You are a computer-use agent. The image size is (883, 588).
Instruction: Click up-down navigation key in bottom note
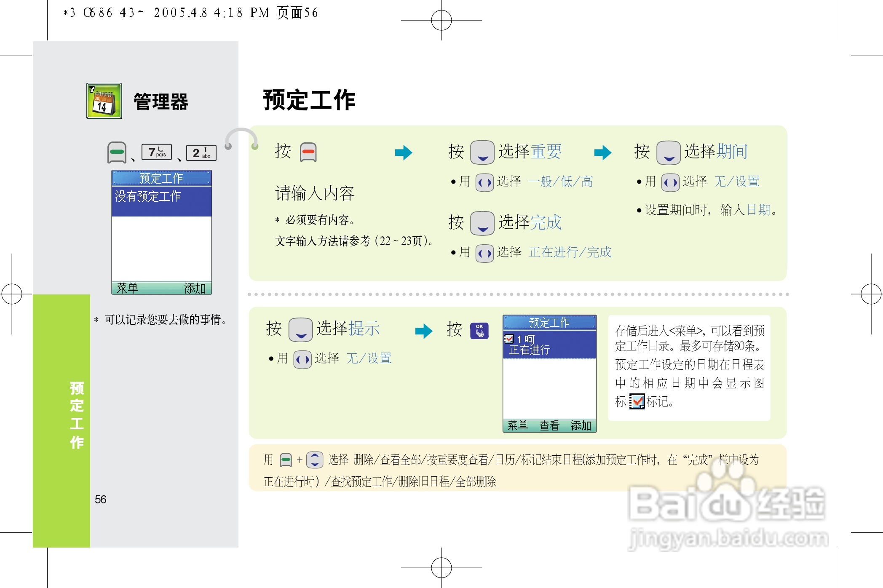[315, 460]
